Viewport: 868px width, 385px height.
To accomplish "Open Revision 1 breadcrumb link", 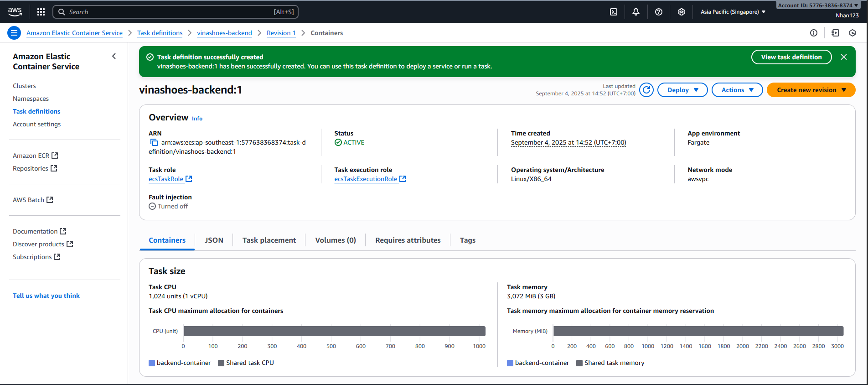I will (x=281, y=33).
